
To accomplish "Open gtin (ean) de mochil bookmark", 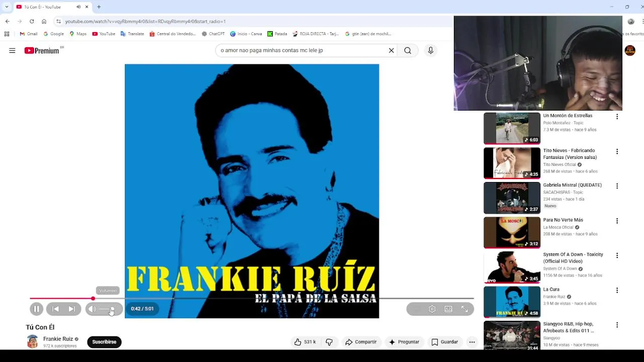I will (368, 34).
